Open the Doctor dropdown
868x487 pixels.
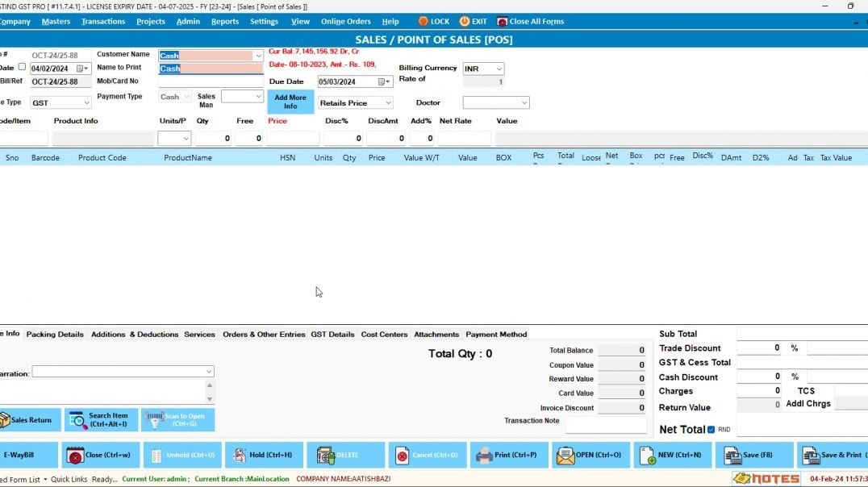(525, 102)
